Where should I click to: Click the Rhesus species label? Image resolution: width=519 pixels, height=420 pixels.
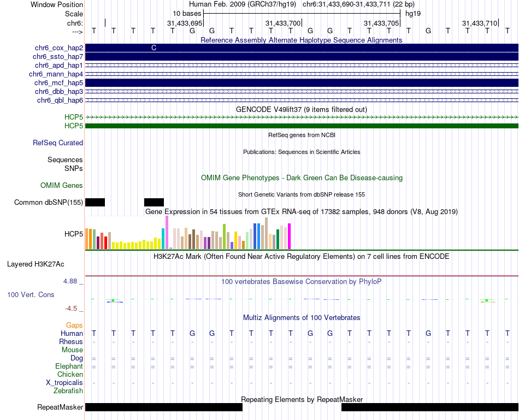71,341
